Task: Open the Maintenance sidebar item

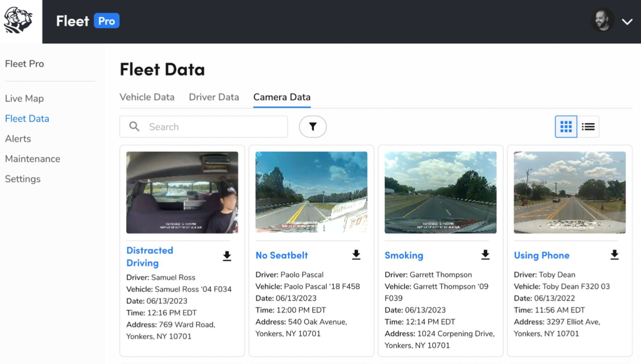Action: click(33, 159)
